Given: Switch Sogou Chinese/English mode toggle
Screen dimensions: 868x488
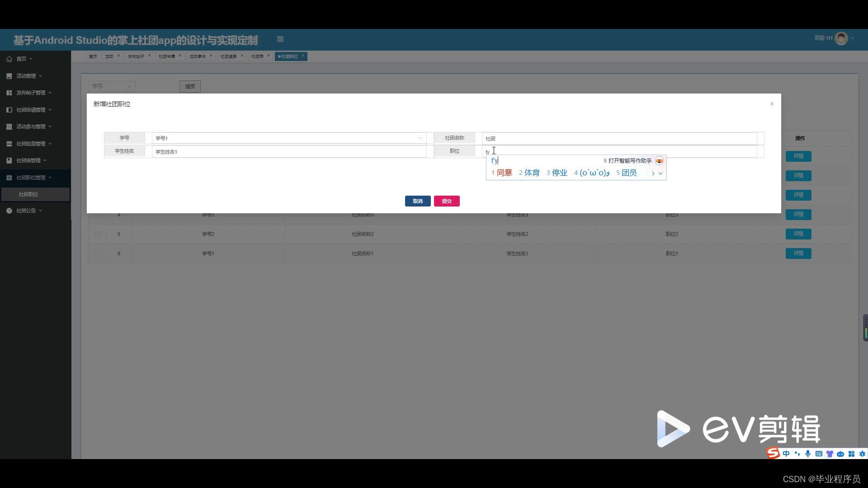Looking at the screenshot, I should point(786,454).
